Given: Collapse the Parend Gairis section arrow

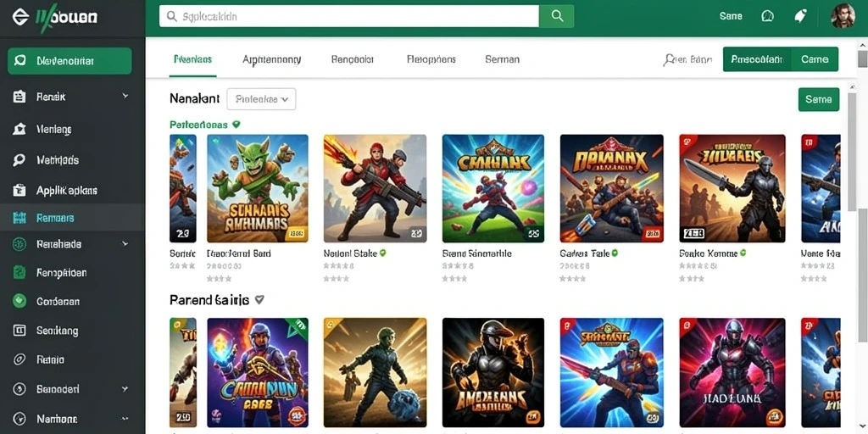Looking at the screenshot, I should 259,300.
